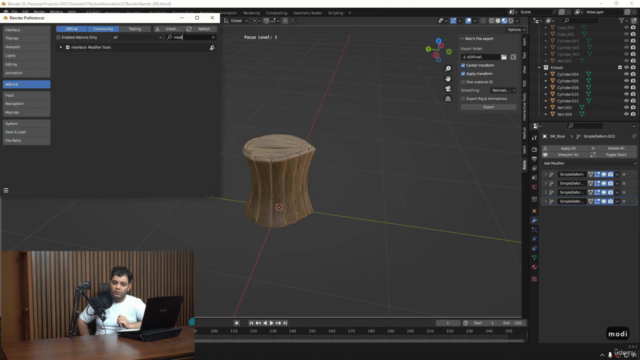Viewport: 640px width, 360px height.
Task: Open the viewport Options dropdown
Action: tap(516, 30)
